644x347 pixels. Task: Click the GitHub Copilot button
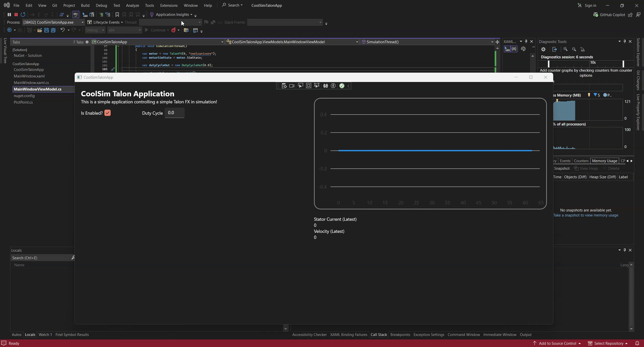point(609,15)
